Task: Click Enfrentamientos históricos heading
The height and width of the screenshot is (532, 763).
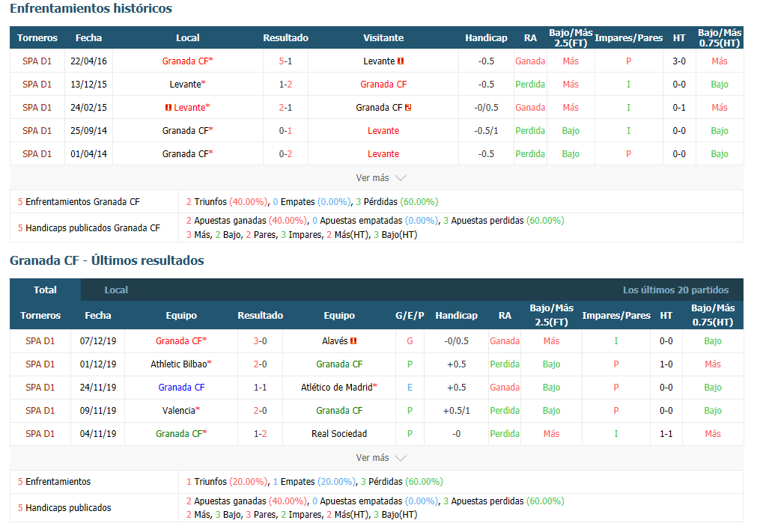Action: click(91, 9)
